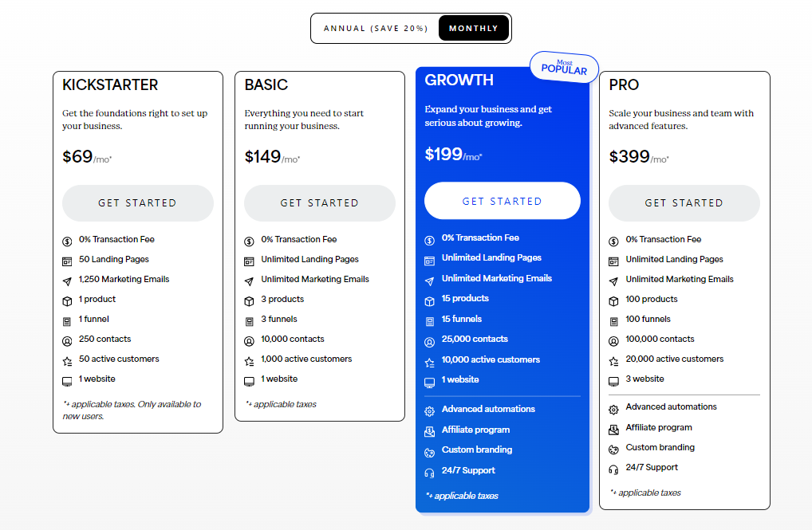Click the gear icon beside Growth's Advanced automations

tap(429, 411)
